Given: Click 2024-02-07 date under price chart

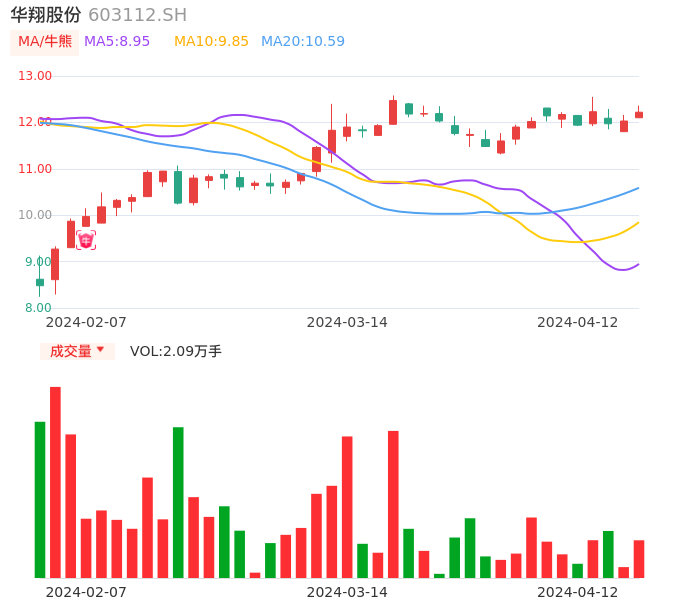Looking at the screenshot, I should point(86,322).
